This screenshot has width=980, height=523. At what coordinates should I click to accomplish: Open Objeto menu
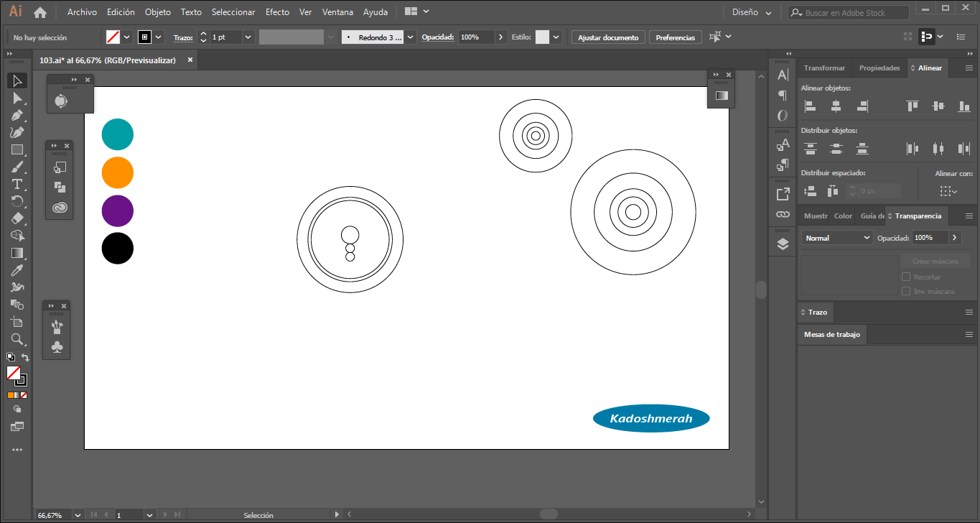pyautogui.click(x=158, y=12)
